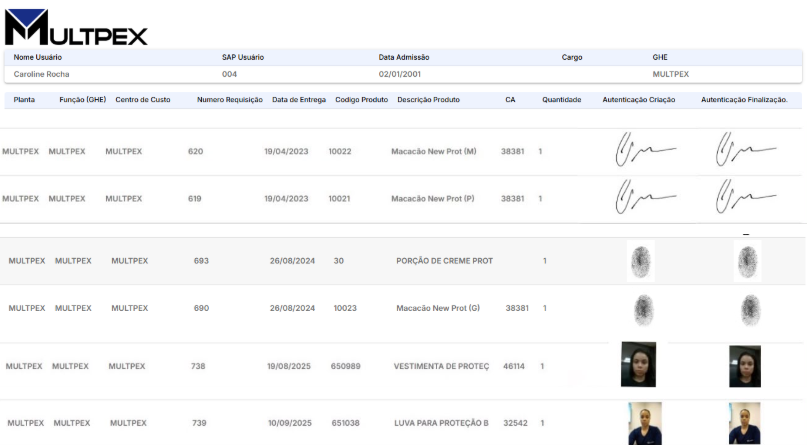Image resolution: width=807 pixels, height=445 pixels.
Task: Open finalization signature for requisition 620
Action: point(746,149)
